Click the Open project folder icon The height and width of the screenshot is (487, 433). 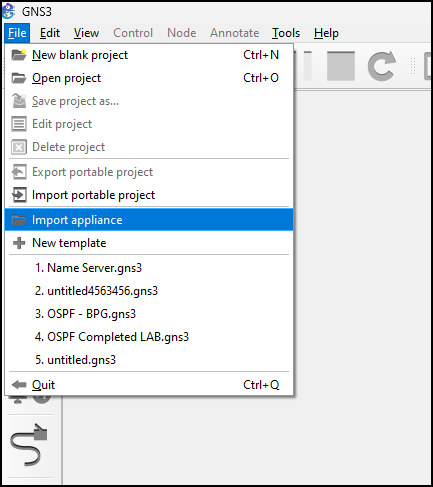(19, 78)
